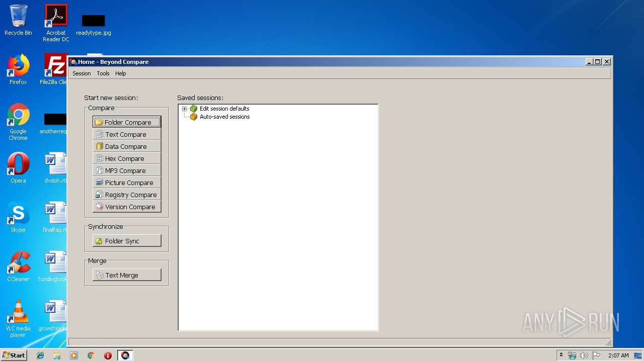The image size is (644, 362).
Task: Close the Beyond Compare window
Action: tap(607, 62)
